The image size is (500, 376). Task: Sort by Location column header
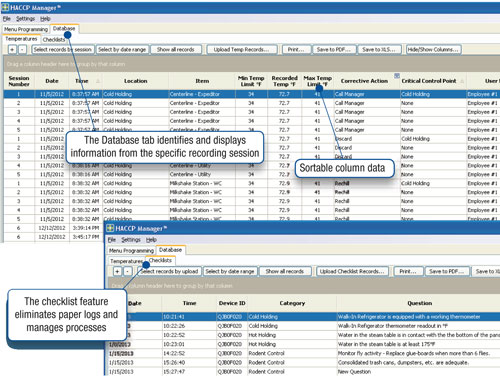[135, 81]
